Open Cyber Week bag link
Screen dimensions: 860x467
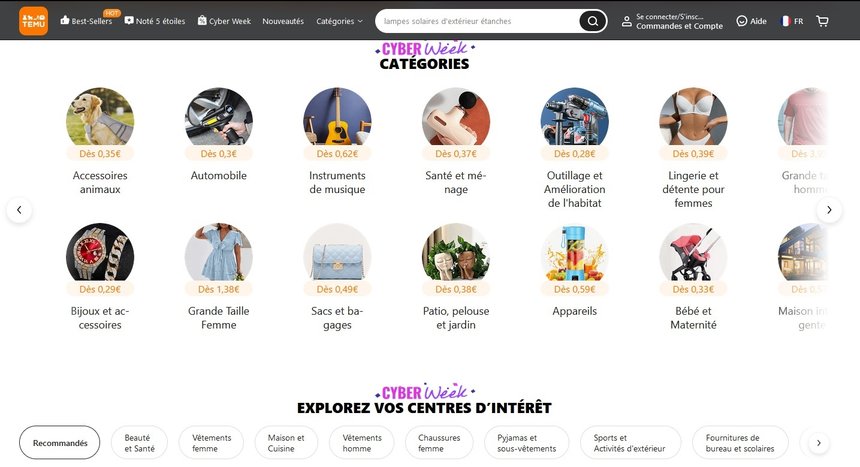click(224, 21)
